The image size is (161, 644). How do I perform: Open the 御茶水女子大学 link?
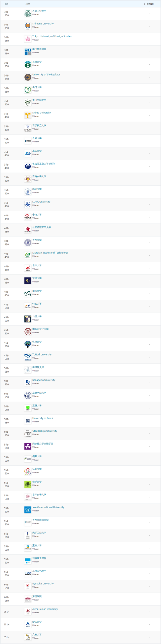coord(40,329)
